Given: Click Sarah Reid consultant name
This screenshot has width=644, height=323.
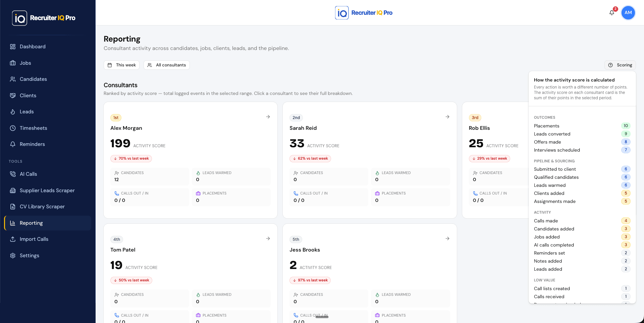Looking at the screenshot, I should click(x=303, y=128).
